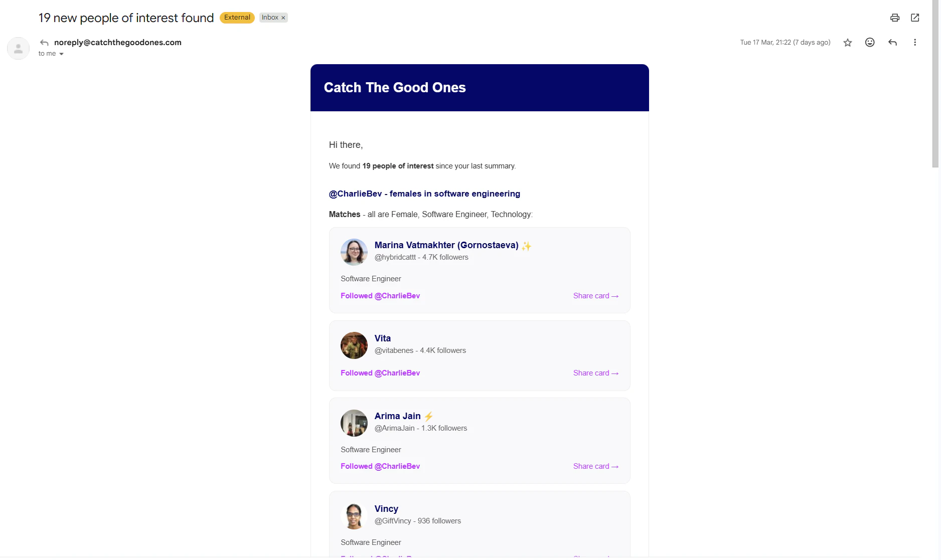The width and height of the screenshot is (941, 560).
Task: Click the reply arrow next to sender address
Action: tap(44, 43)
